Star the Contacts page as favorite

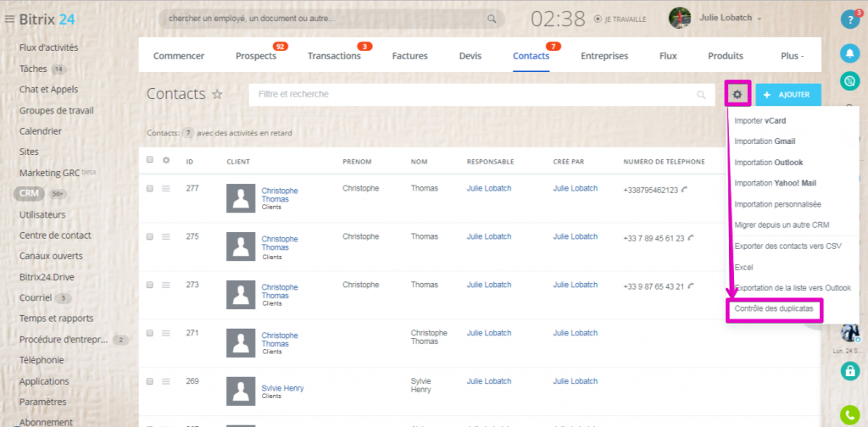[218, 95]
